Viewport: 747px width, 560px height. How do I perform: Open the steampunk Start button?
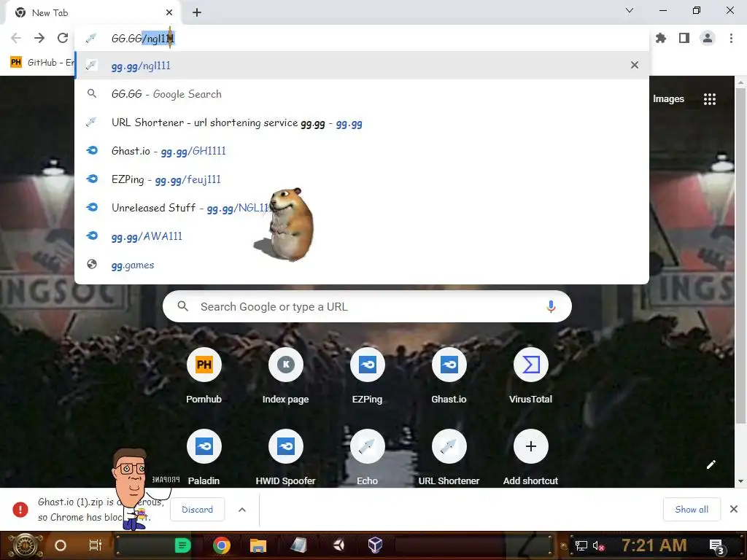(25, 545)
